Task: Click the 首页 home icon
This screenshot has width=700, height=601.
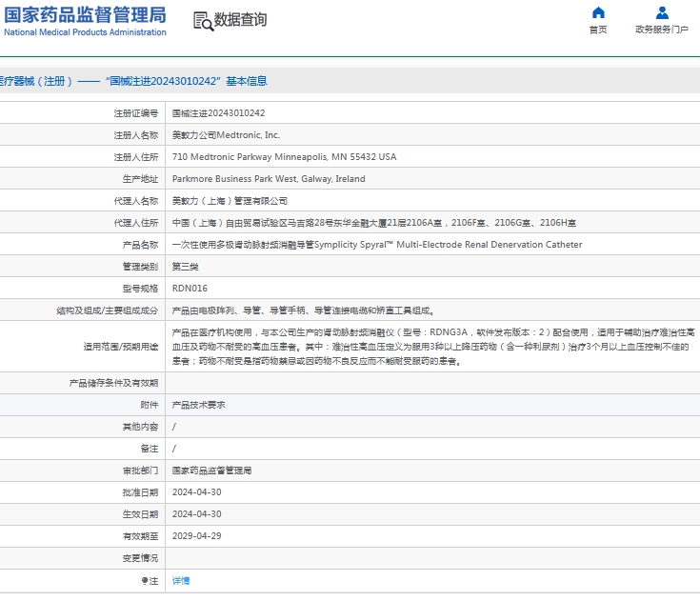Action: (x=598, y=12)
